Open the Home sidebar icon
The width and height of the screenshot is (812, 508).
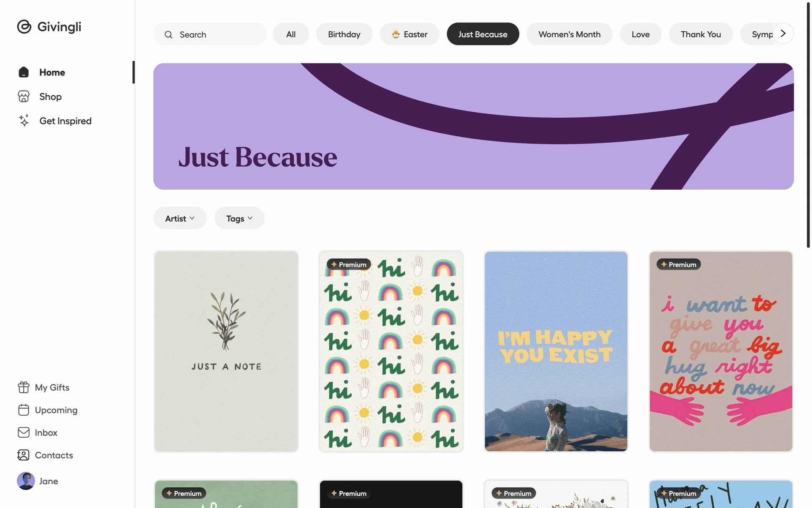pyautogui.click(x=24, y=72)
